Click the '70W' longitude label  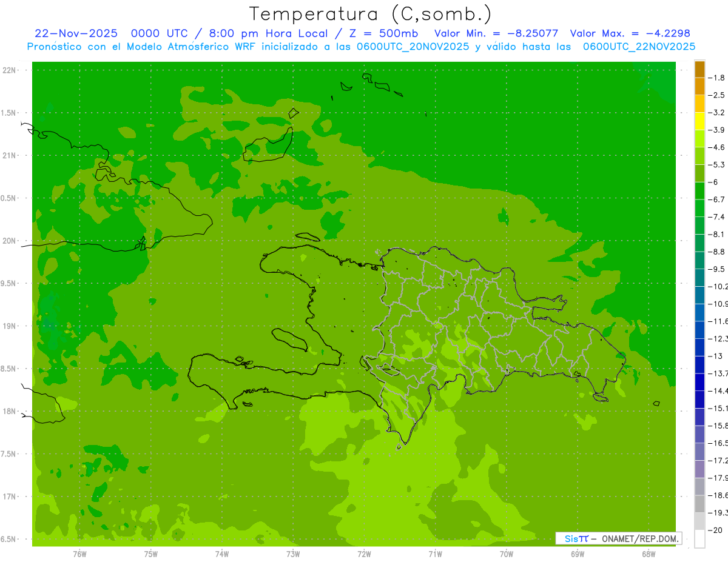[507, 554]
